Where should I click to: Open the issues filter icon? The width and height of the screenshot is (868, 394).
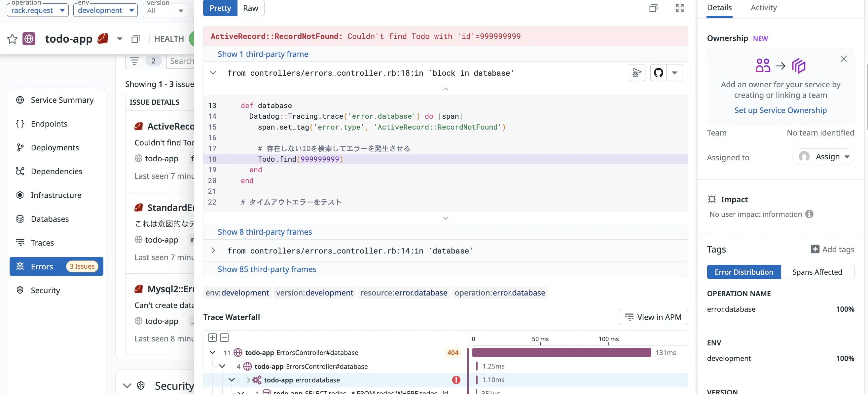pos(135,61)
